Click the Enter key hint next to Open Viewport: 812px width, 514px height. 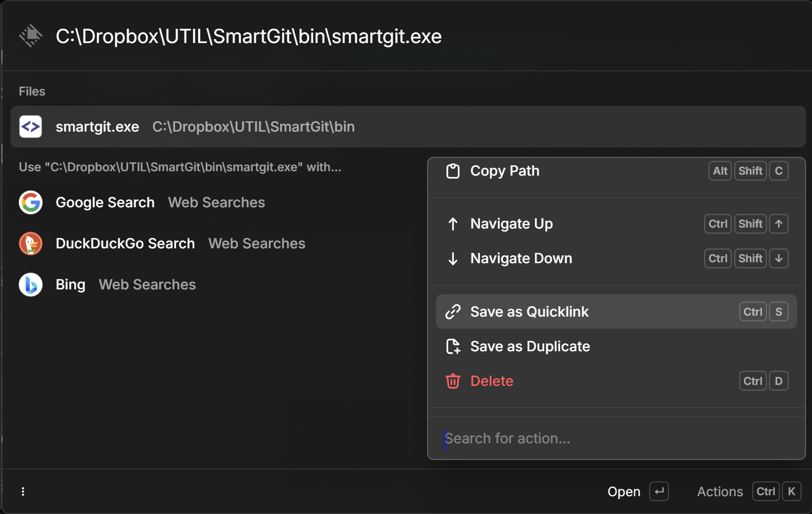click(x=659, y=491)
